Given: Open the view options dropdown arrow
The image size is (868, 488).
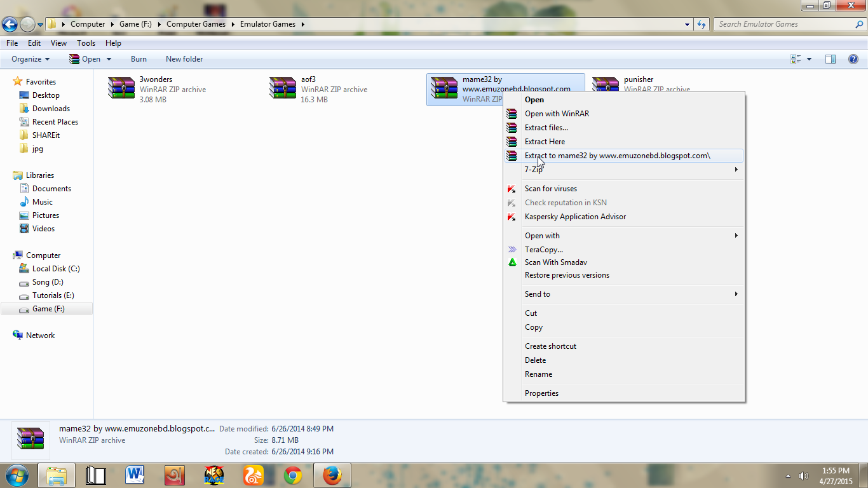Looking at the screenshot, I should 809,59.
